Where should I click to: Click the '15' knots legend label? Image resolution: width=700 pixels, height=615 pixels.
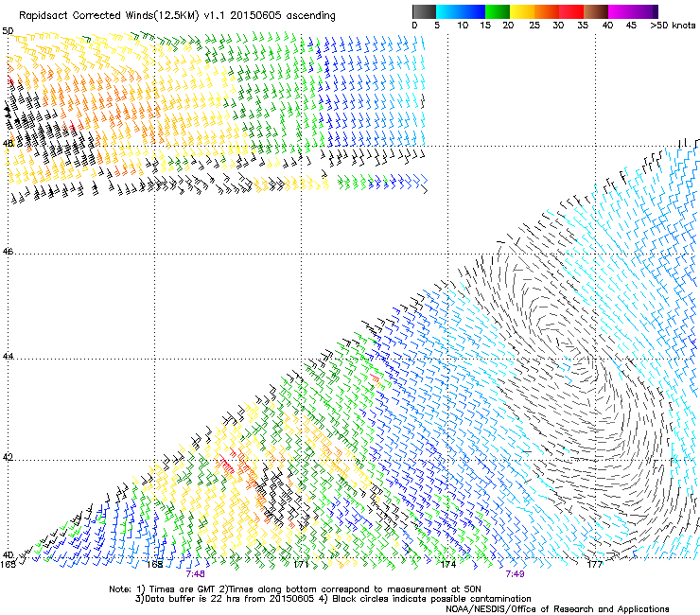[x=485, y=26]
